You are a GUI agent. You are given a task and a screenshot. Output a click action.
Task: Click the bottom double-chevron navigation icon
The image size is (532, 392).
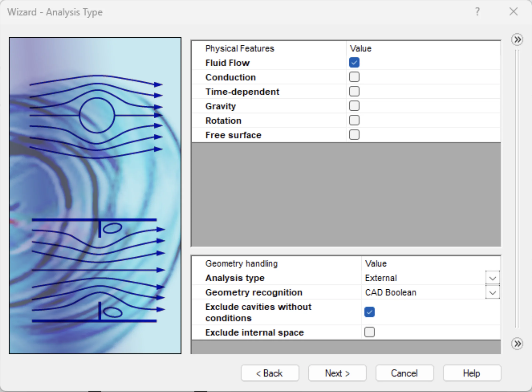[x=517, y=344]
